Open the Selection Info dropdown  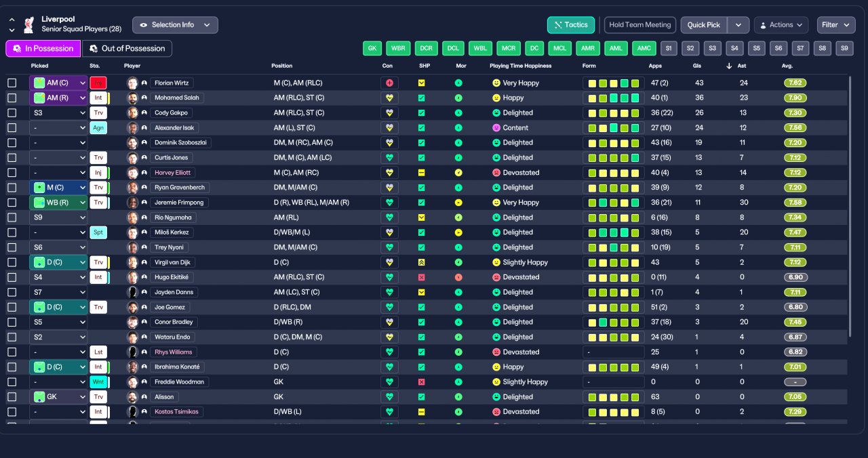coord(175,25)
